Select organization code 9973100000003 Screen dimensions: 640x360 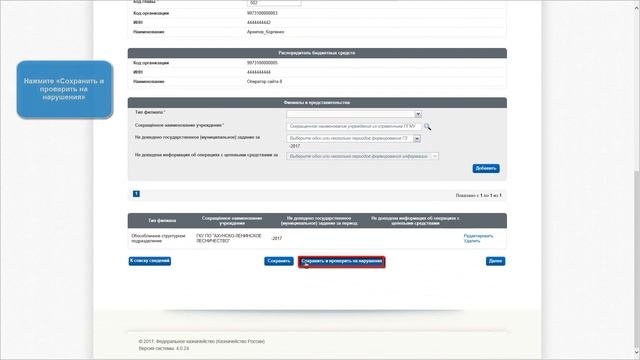tap(262, 13)
